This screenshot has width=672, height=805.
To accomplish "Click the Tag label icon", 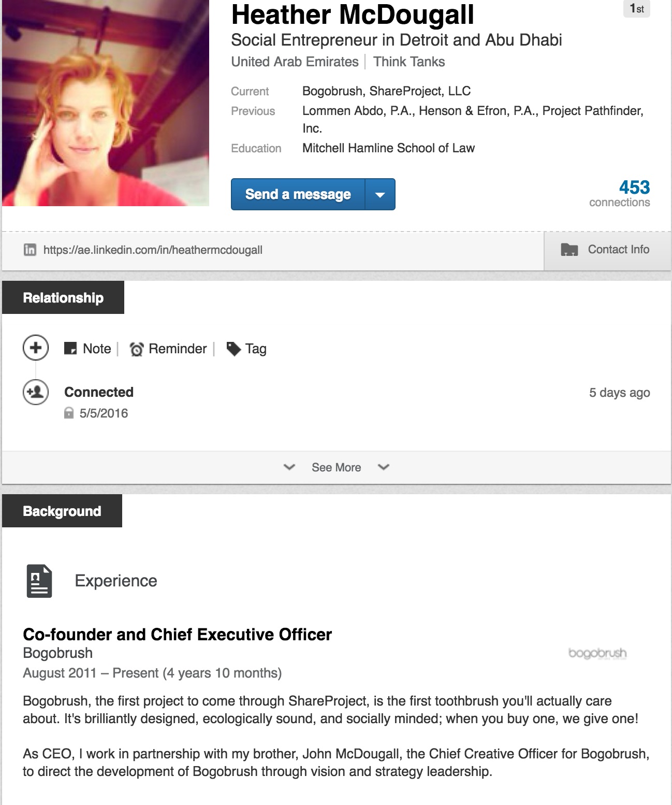I will click(x=233, y=349).
